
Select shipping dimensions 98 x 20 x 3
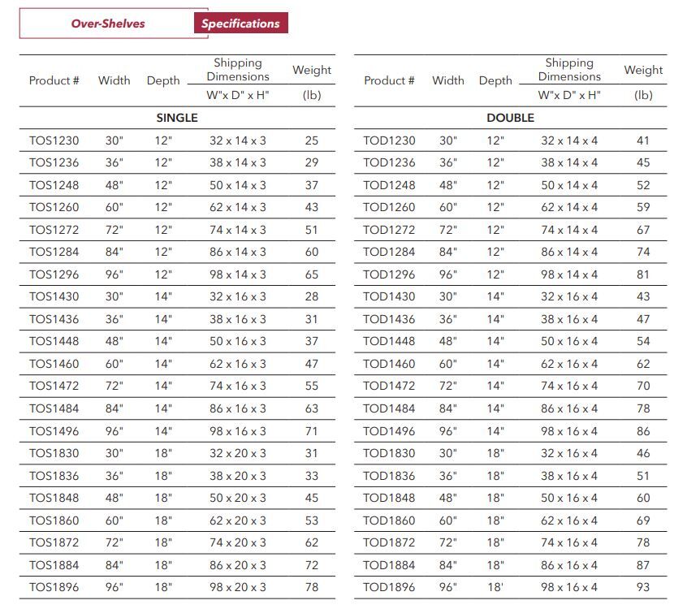tap(238, 587)
